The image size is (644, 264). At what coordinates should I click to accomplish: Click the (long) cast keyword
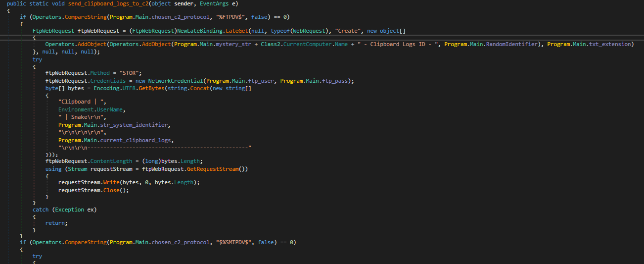tap(152, 161)
